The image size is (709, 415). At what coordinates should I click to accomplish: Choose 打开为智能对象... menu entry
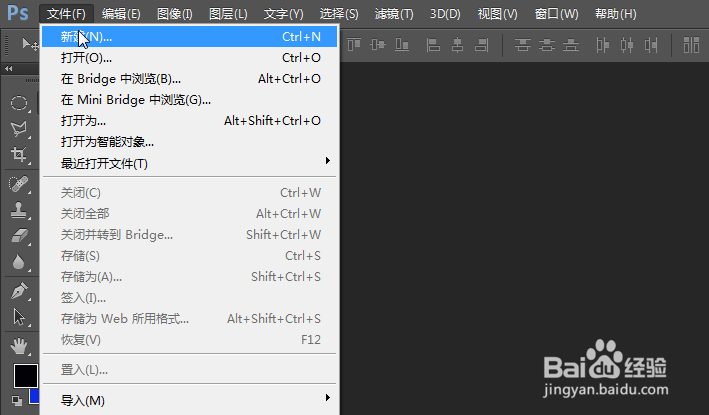[189, 142]
